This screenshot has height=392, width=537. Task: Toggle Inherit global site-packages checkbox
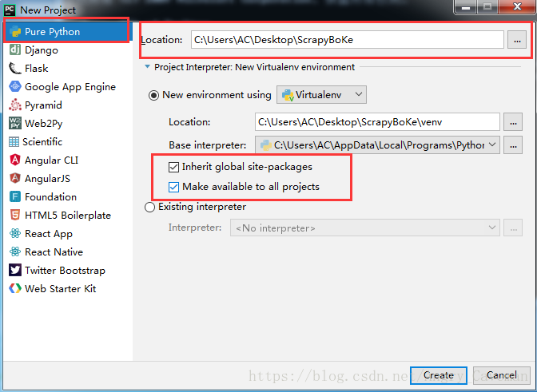173,167
